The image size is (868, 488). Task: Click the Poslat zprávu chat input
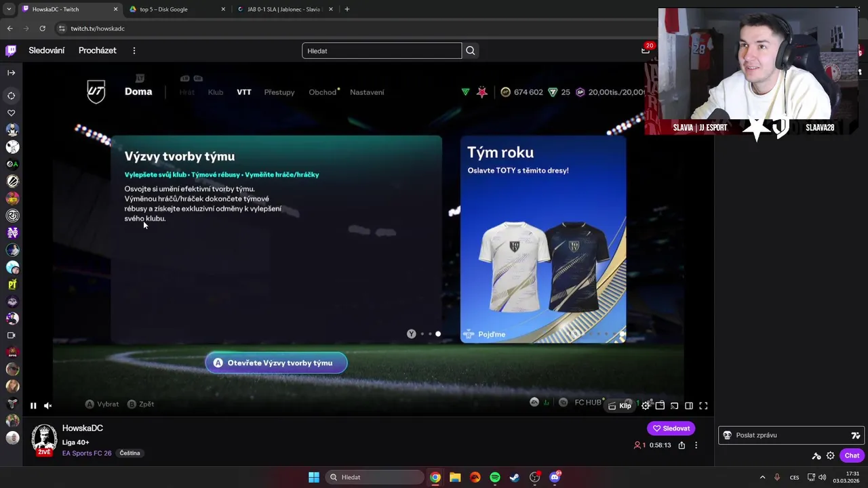click(790, 435)
